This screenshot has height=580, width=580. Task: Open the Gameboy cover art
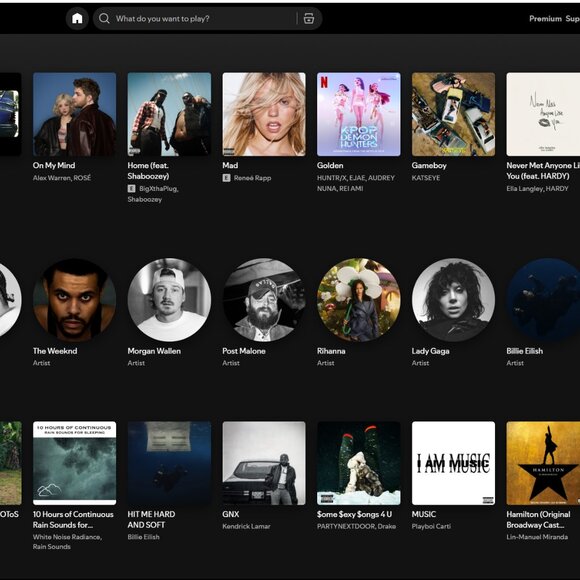coord(453,114)
